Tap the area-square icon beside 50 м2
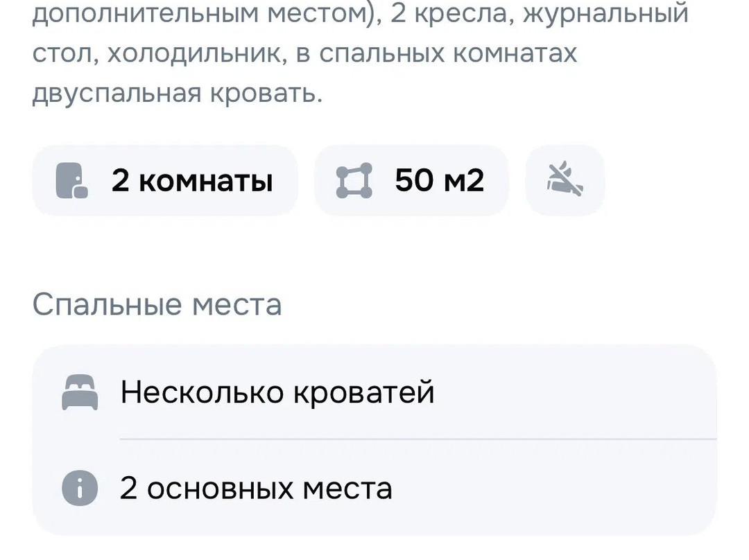 tap(354, 180)
